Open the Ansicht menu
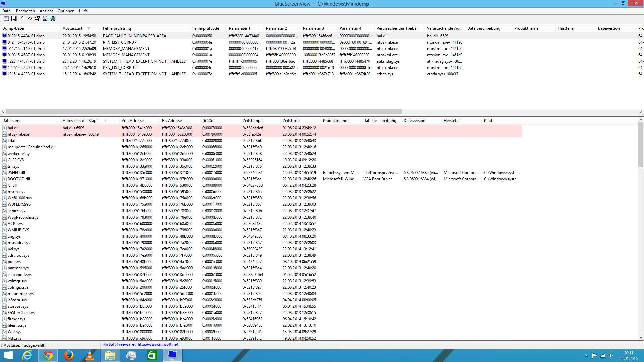 [x=46, y=11]
